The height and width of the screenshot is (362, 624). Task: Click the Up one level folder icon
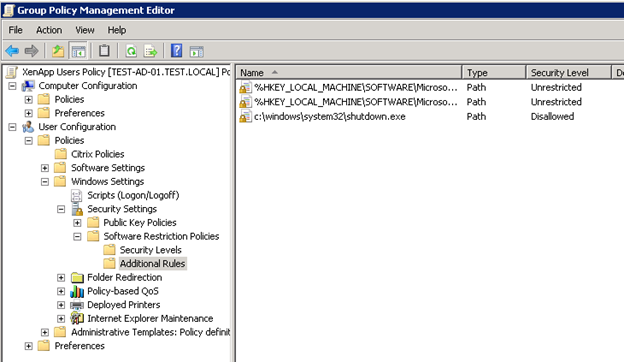58,51
